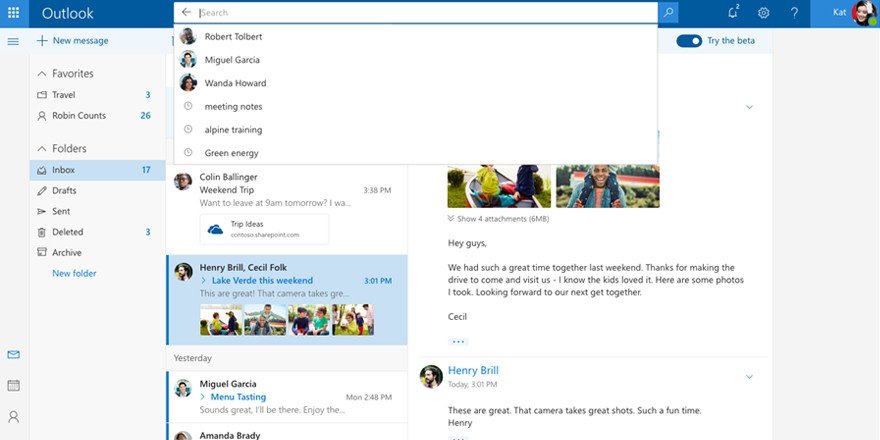Select Wanda Howard's avatar in suggestions

187,83
